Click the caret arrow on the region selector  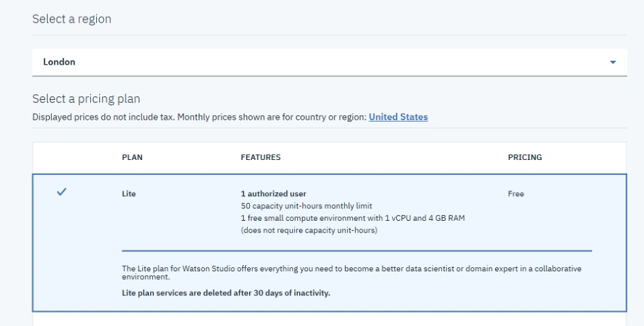click(613, 62)
